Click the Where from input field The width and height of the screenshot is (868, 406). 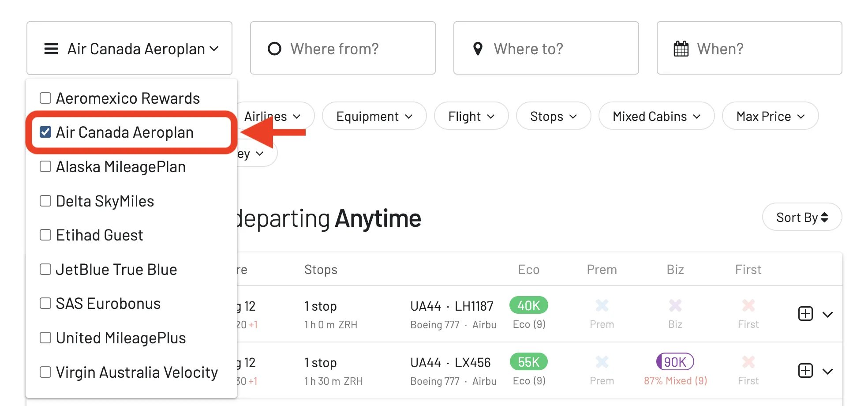[343, 48]
